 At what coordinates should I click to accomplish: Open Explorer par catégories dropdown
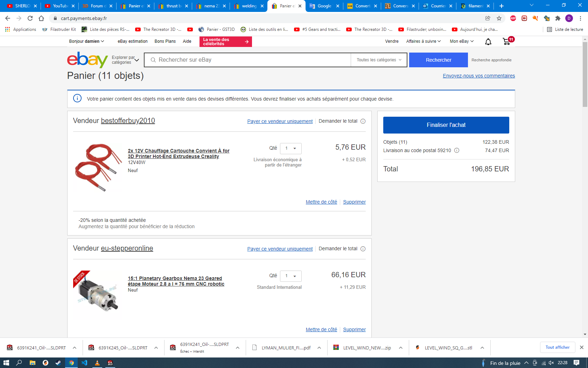pyautogui.click(x=125, y=60)
